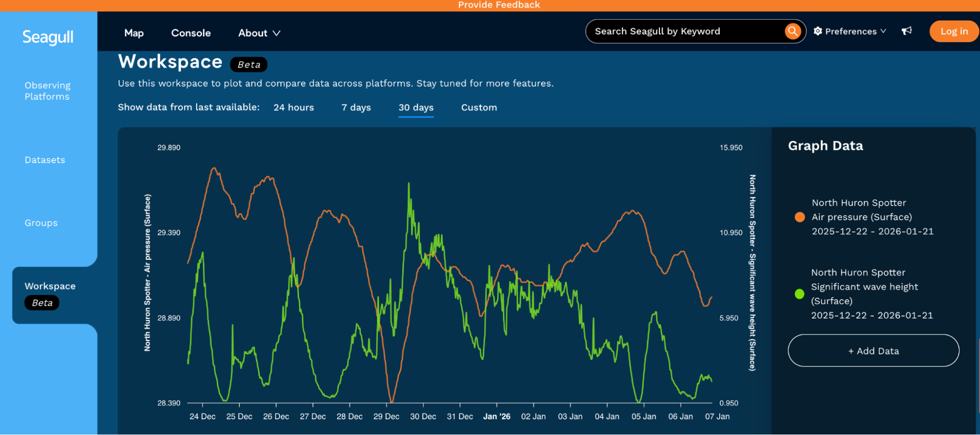Viewport: 980px width, 435px height.
Task: Navigate to Datasets in sidebar
Action: point(45,160)
